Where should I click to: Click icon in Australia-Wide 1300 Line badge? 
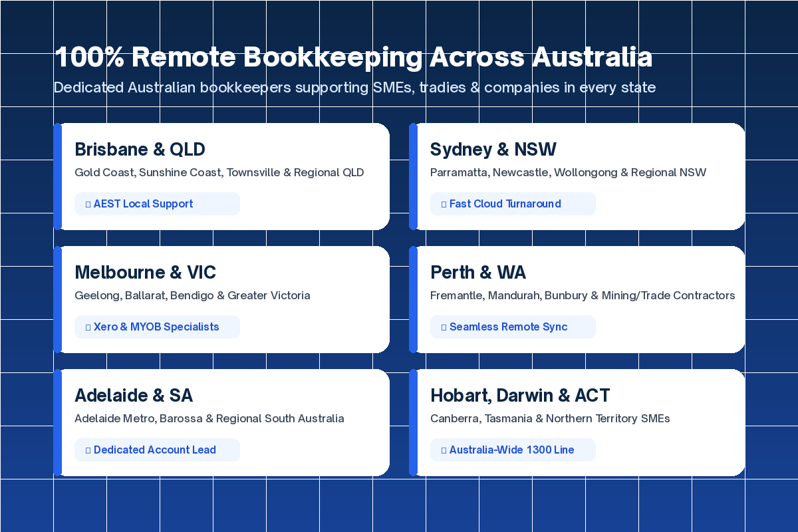pos(444,450)
